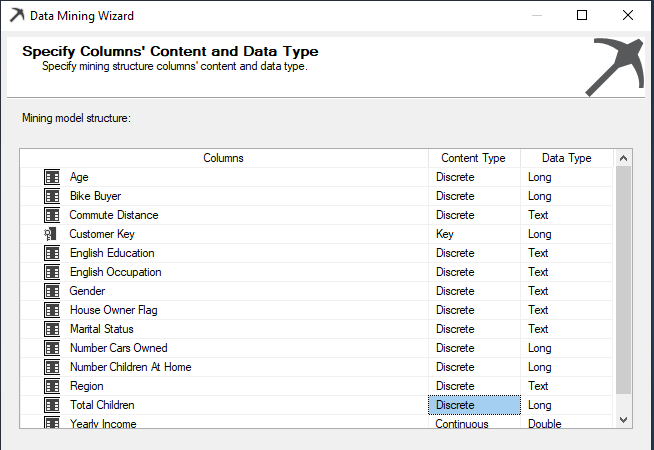654x450 pixels.
Task: Click the Customer Key key icon
Action: (52, 234)
